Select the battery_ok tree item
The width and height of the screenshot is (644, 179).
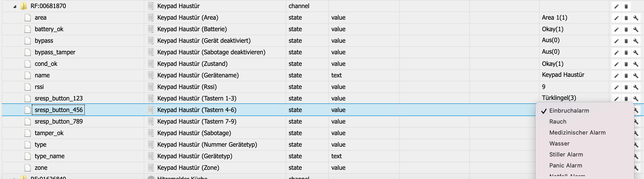click(49, 29)
